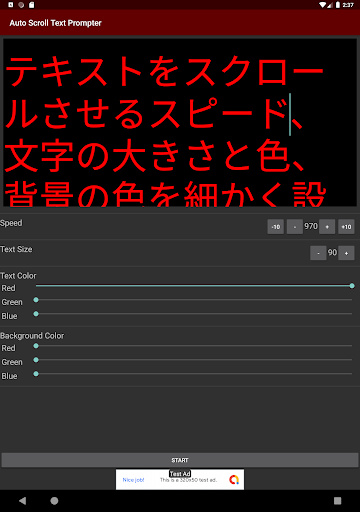Tap the speed minus 10 button

275,227
